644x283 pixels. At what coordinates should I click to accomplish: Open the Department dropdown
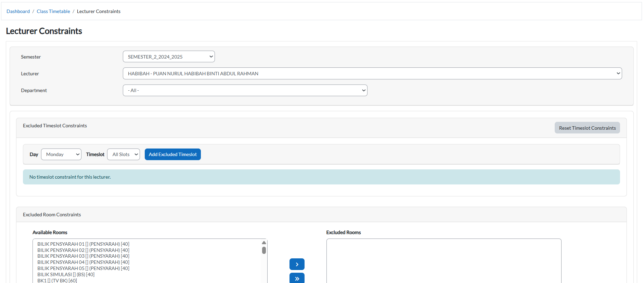[245, 90]
